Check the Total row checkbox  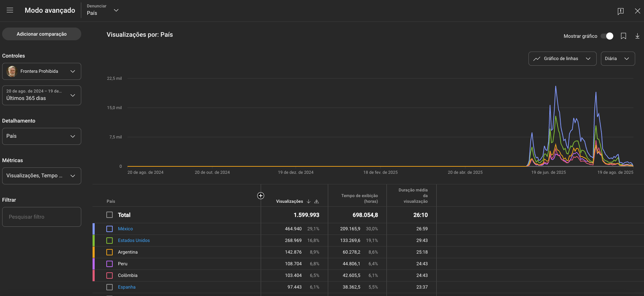[110, 215]
